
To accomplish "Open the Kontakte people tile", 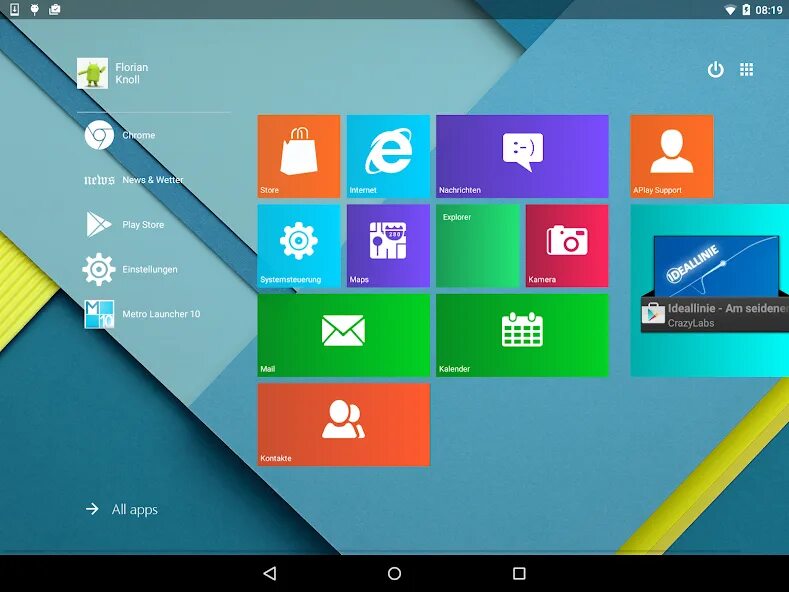I will pos(344,424).
